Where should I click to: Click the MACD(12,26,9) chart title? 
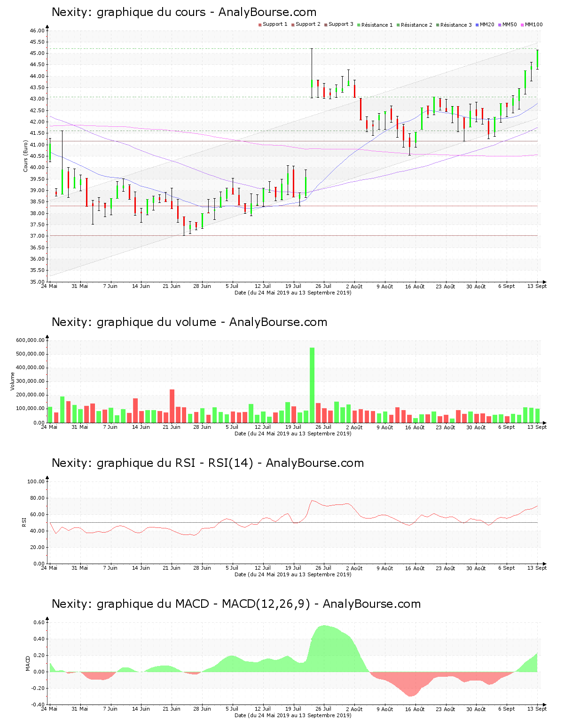click(x=236, y=604)
